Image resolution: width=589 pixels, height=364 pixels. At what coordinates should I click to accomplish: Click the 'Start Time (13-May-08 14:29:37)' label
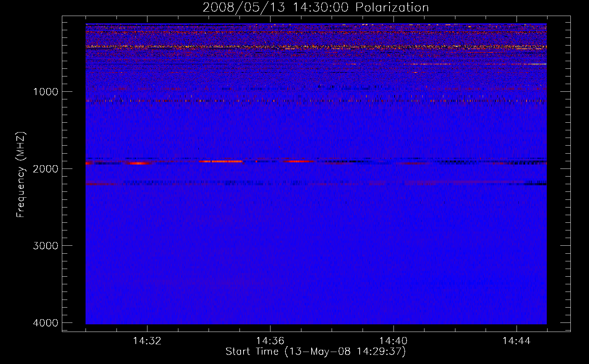(316, 352)
